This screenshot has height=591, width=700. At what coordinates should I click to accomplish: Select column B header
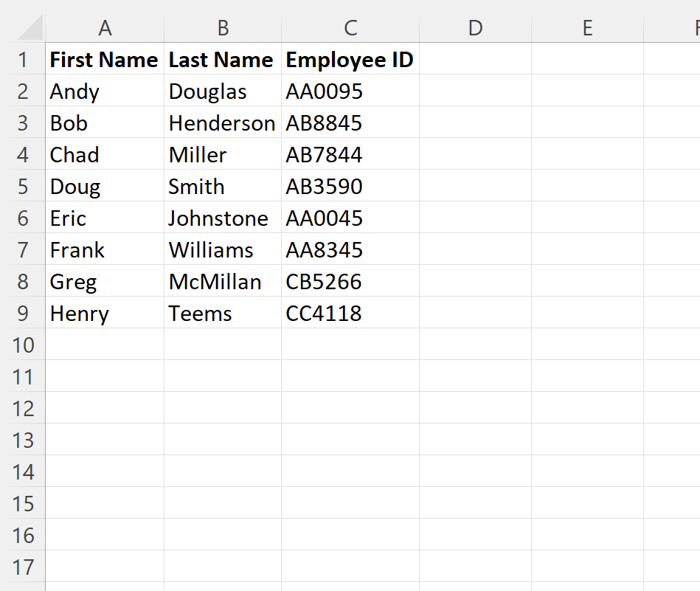pyautogui.click(x=223, y=28)
